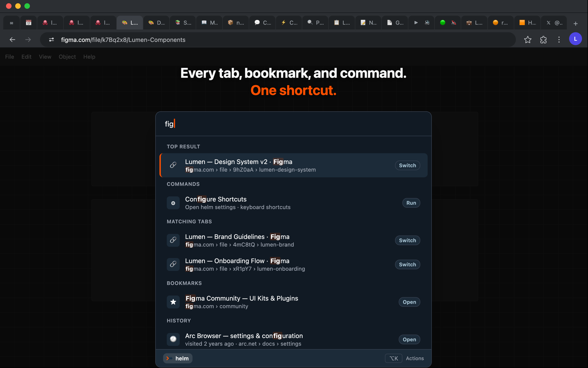Open Actions in the helm footer
Image resolution: width=588 pixels, height=368 pixels.
(415, 358)
